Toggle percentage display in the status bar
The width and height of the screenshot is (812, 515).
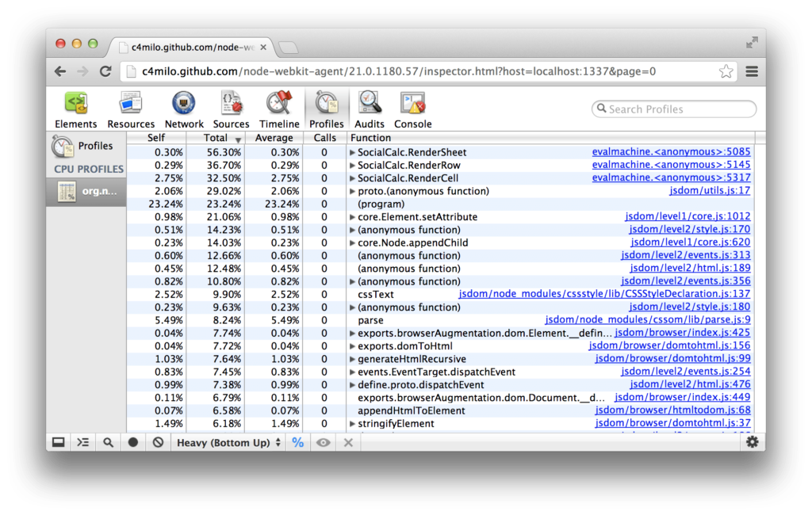point(298,442)
